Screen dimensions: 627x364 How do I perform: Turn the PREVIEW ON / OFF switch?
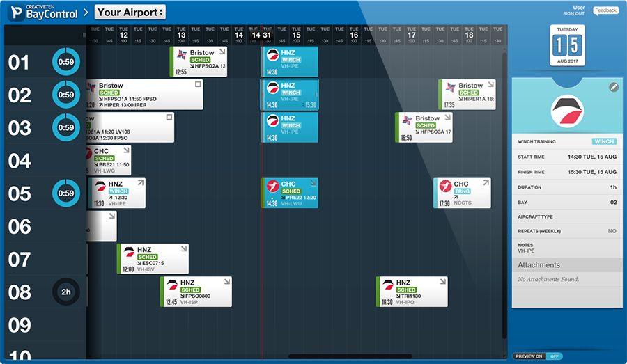(x=537, y=356)
